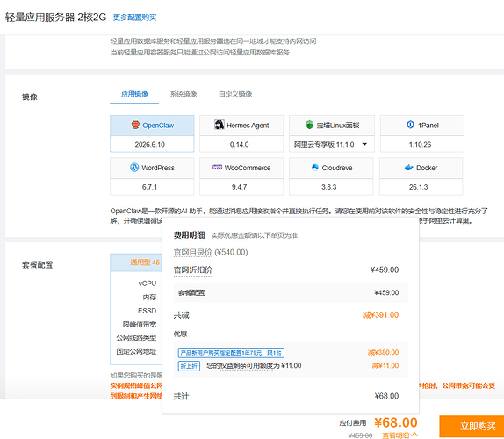Screen dimensions: 504x439
Task: Click the OpenClaw version 2026.6.10 box
Action: (152, 144)
